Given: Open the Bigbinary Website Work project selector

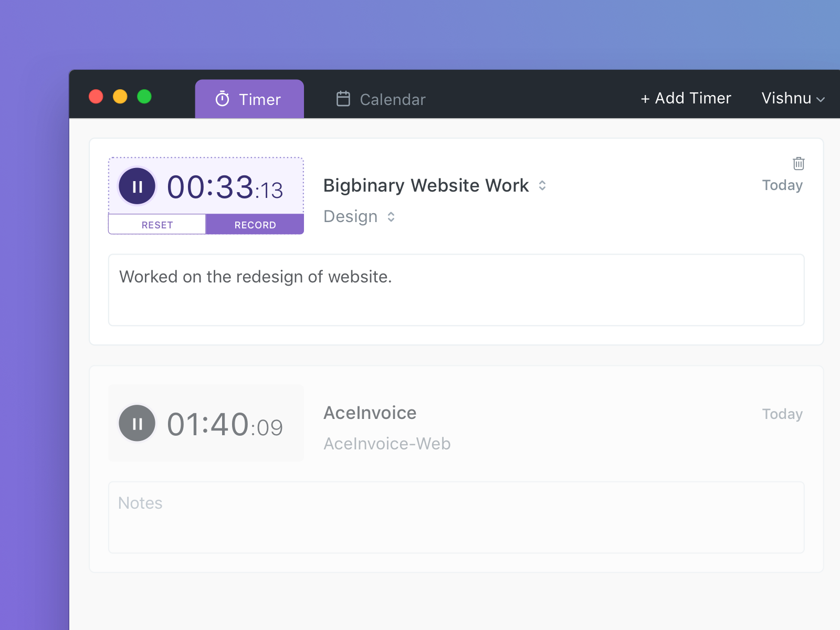Looking at the screenshot, I should pos(543,185).
